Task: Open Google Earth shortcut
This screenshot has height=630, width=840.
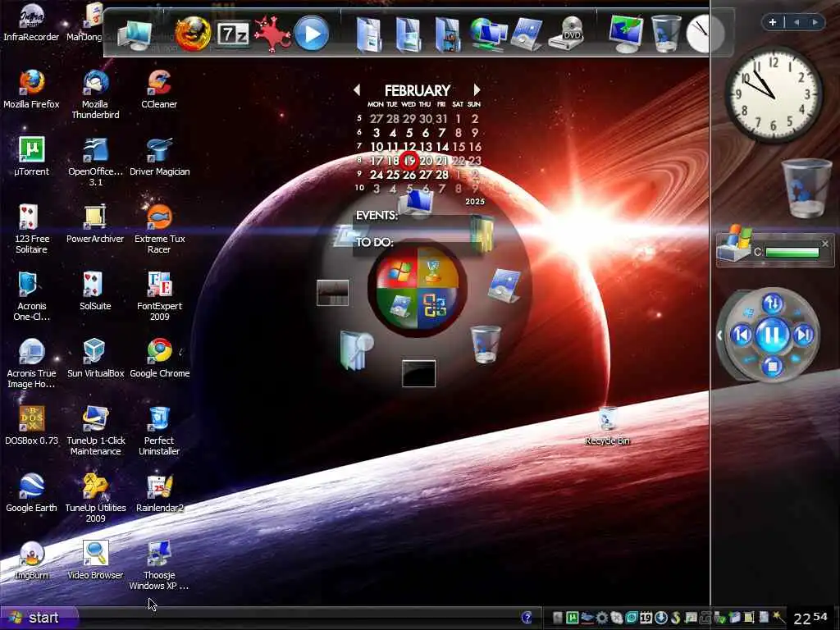Action: [x=31, y=492]
